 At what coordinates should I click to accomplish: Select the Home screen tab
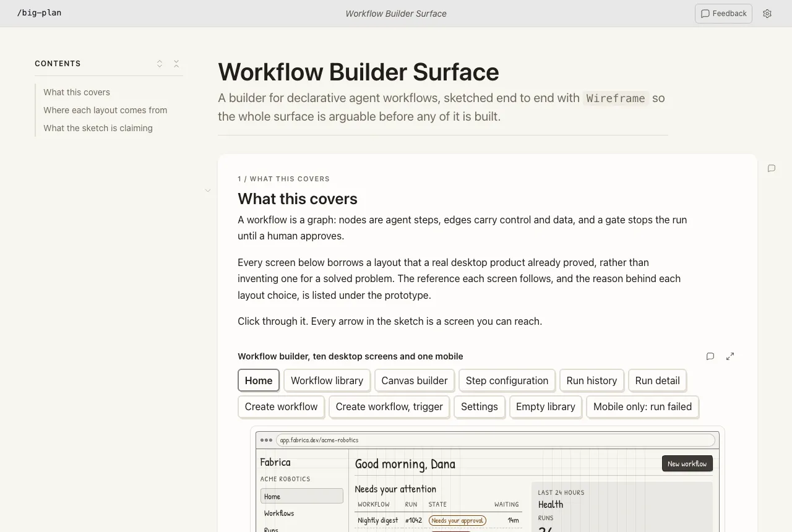259,380
